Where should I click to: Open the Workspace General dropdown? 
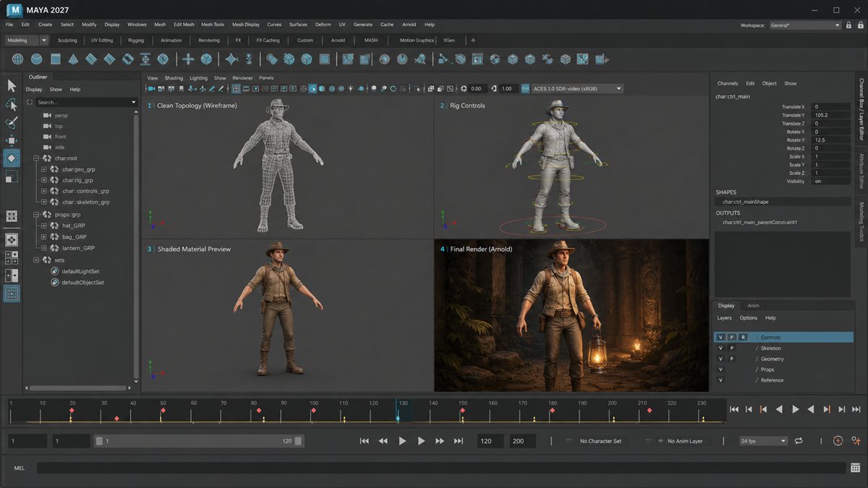(x=806, y=25)
